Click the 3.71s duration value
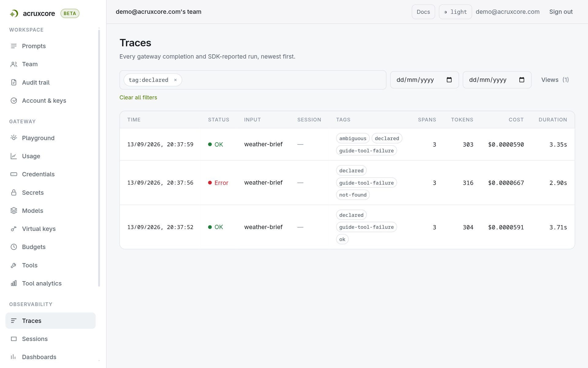This screenshot has height=368, width=588. 558,227
